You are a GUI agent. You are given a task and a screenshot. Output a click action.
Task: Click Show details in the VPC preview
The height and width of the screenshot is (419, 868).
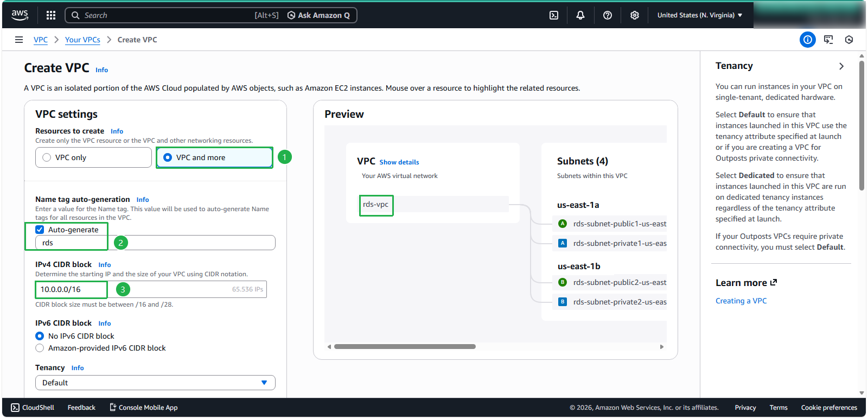[399, 162]
